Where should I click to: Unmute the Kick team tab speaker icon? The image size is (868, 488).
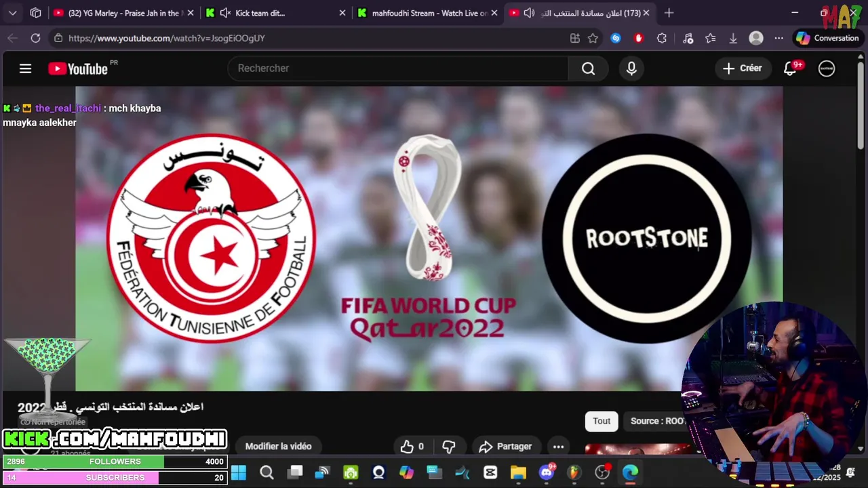225,13
